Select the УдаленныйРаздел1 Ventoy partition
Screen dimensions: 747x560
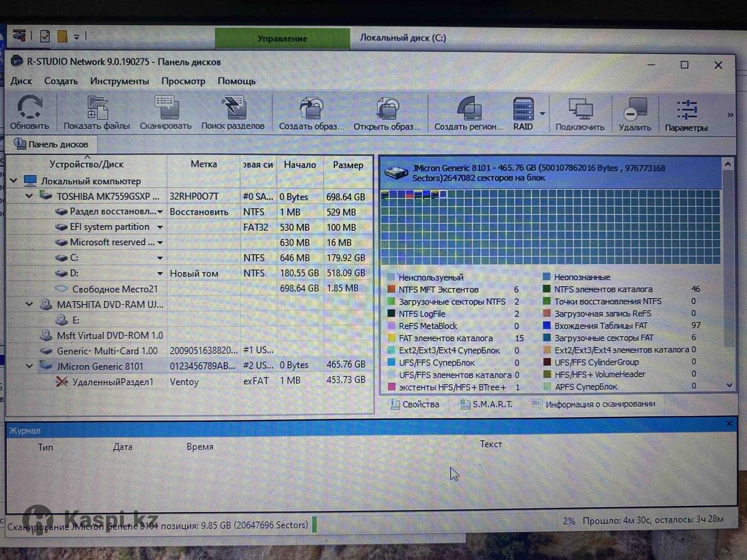112,381
